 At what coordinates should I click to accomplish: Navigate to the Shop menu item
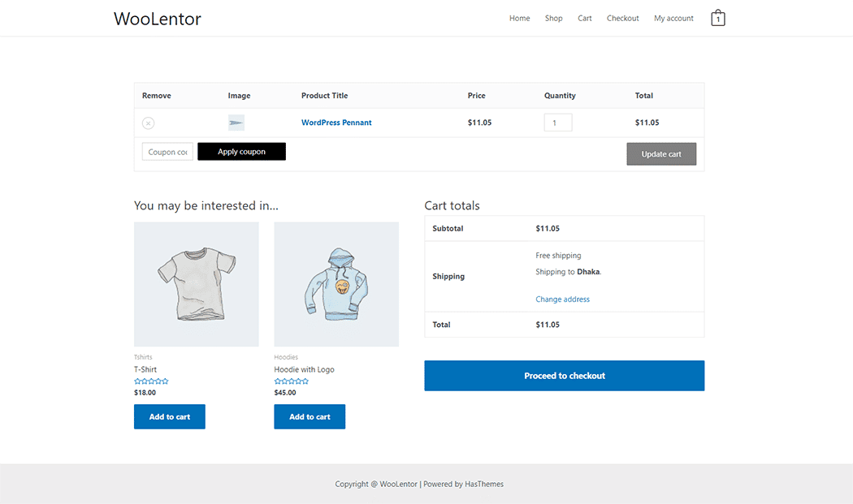click(553, 18)
